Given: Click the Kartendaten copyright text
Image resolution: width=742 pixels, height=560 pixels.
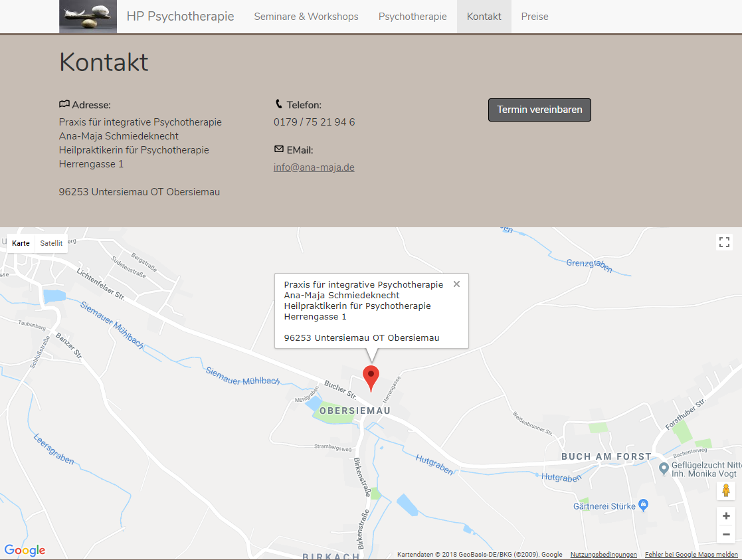Looking at the screenshot, I should [x=480, y=554].
